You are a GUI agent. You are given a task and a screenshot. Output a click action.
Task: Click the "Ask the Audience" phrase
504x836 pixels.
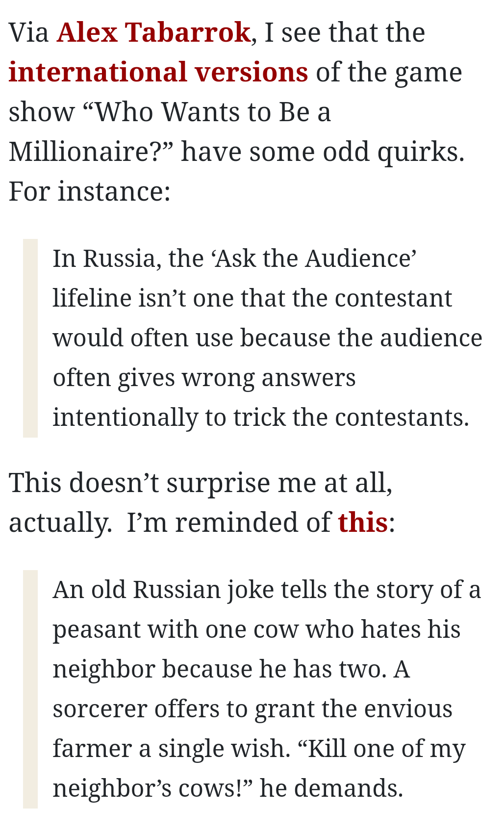[x=315, y=259]
